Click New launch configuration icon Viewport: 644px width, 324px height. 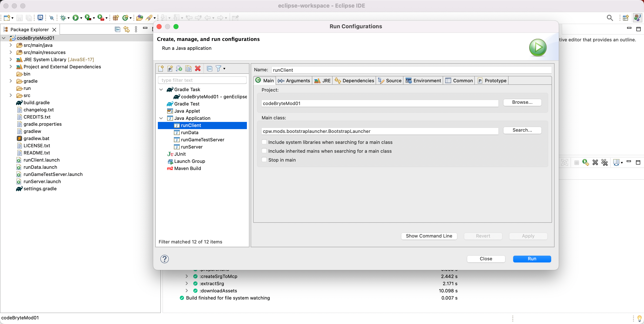click(x=161, y=69)
